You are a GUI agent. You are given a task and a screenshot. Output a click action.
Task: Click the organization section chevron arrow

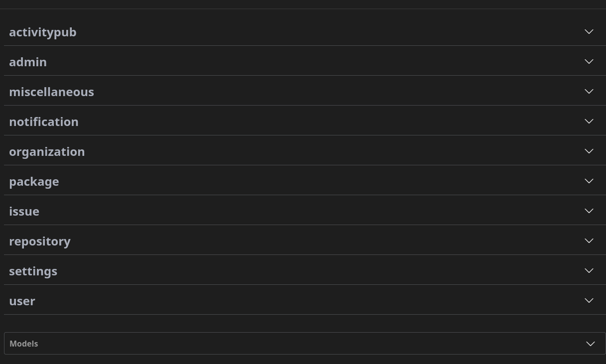click(x=589, y=151)
